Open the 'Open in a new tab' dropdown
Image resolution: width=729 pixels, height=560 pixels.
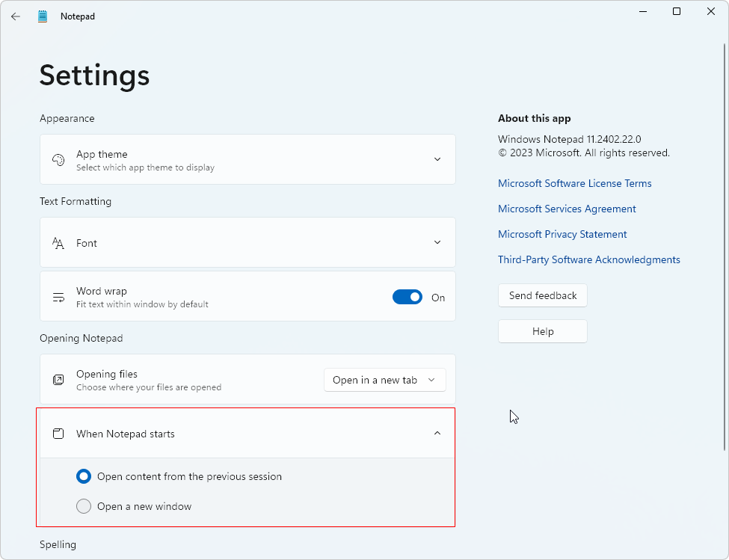pos(385,380)
